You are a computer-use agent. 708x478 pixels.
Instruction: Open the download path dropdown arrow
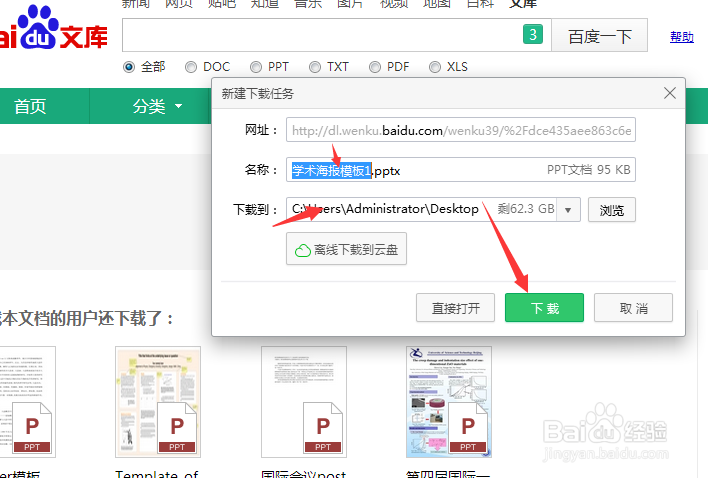[x=568, y=209]
